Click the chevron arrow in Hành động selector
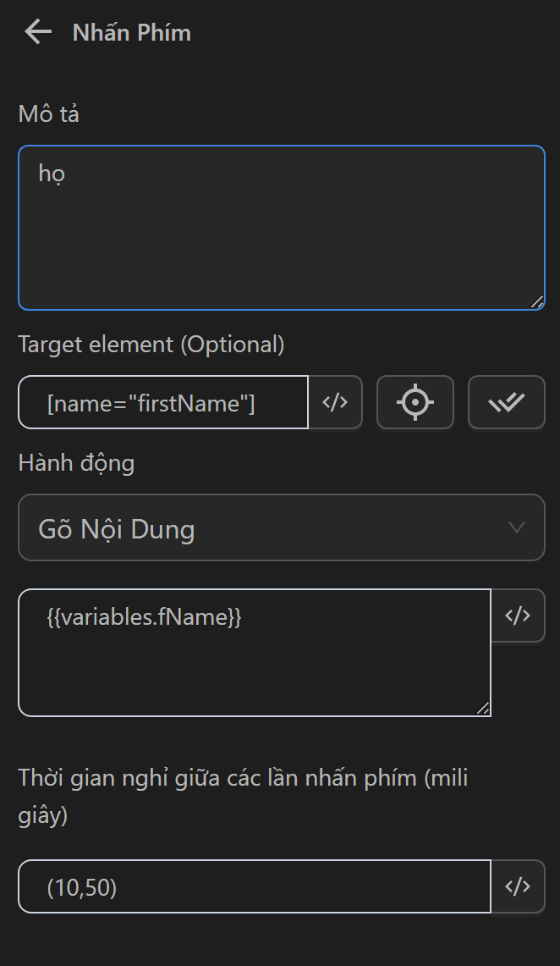 517,527
